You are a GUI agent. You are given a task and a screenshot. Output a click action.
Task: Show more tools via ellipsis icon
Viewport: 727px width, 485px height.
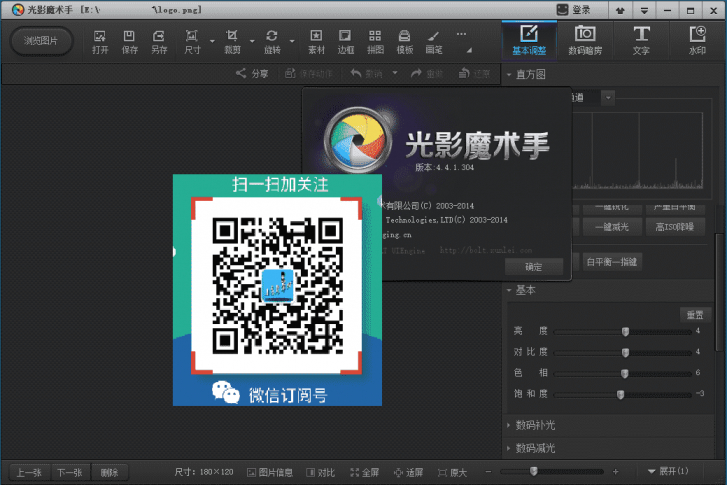461,34
